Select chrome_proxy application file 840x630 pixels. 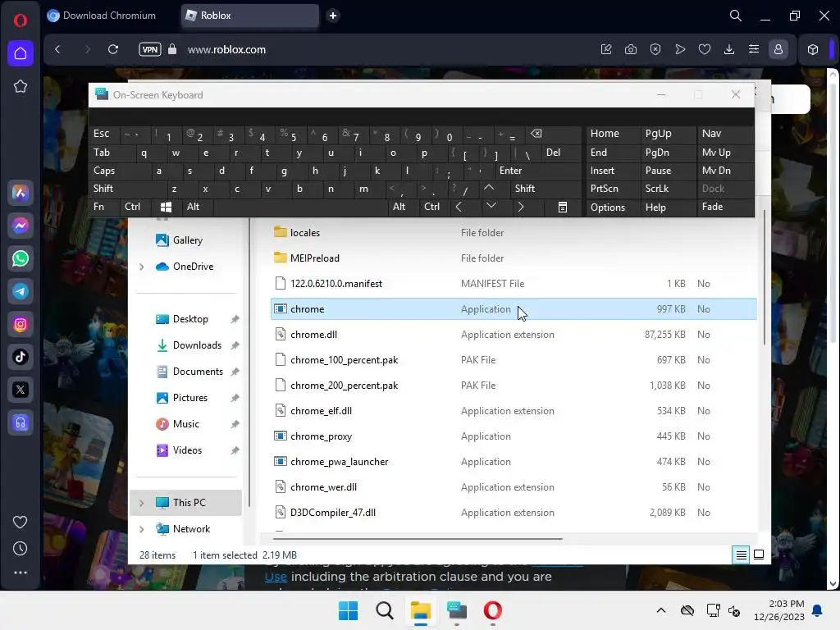tap(514, 436)
